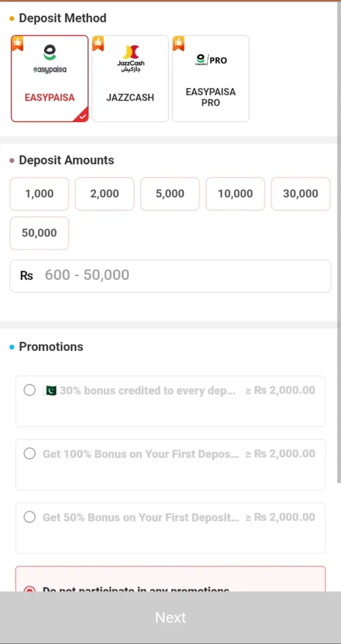Pick the Easypaisa PRO logo option

211,60
